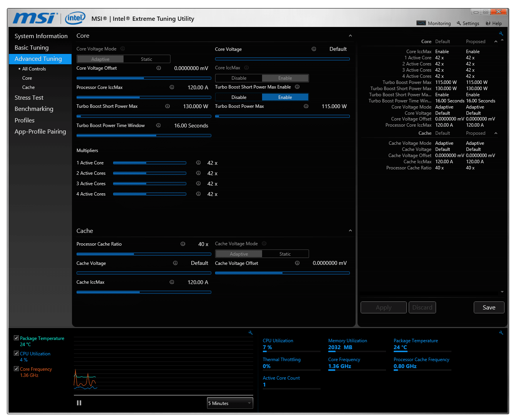Click the Discard button
Image resolution: width=518 pixels, height=420 pixels.
click(422, 308)
